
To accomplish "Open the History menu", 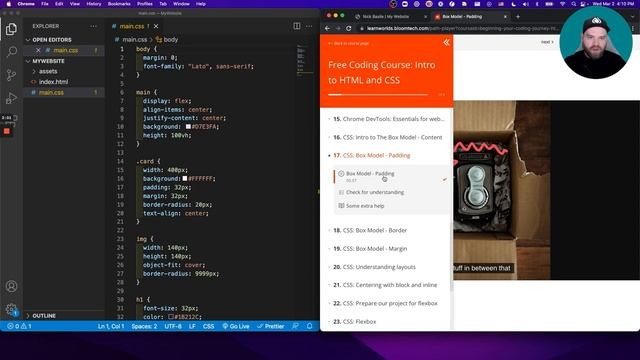I will tap(94, 4).
